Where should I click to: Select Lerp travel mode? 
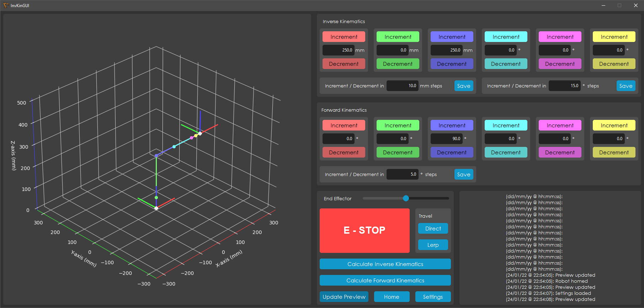(433, 245)
